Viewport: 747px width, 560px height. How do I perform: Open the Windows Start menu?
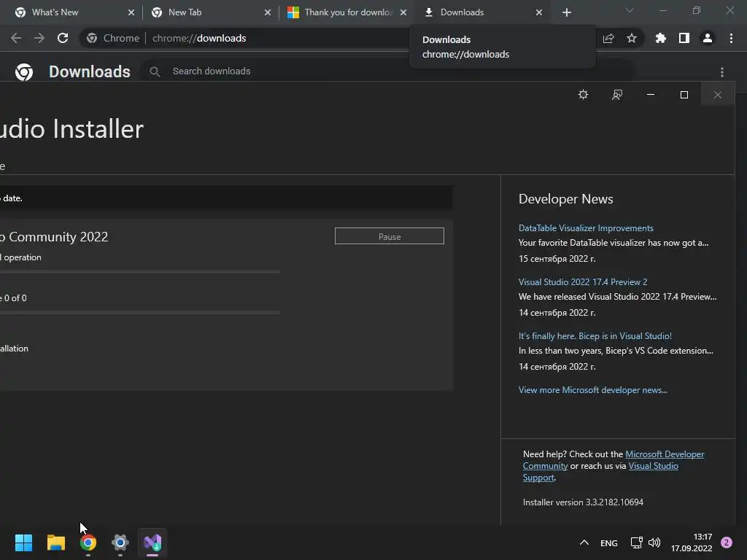[x=23, y=542]
